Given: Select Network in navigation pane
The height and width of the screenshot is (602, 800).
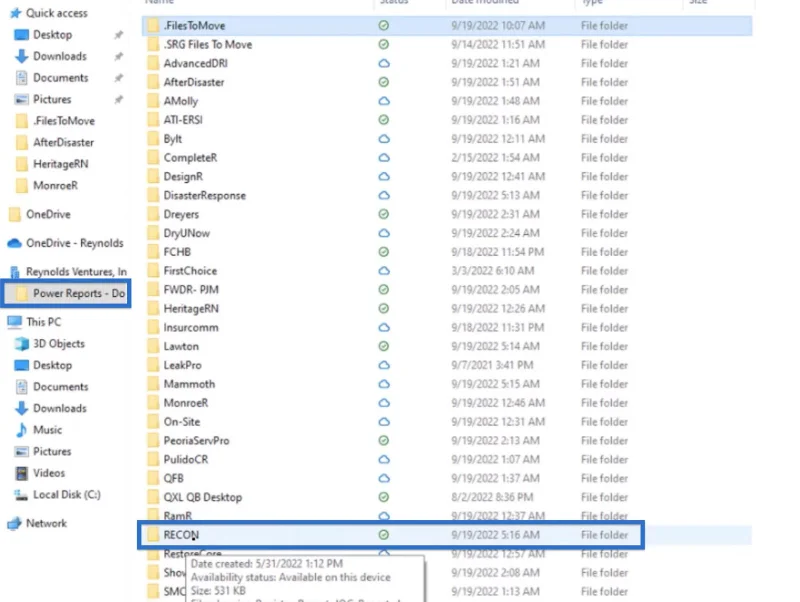Looking at the screenshot, I should (x=37, y=523).
